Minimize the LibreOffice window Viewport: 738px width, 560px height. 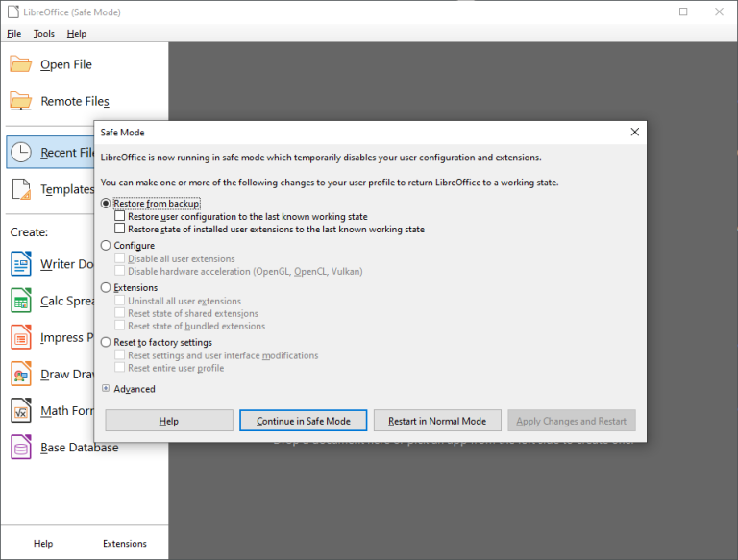(x=648, y=12)
